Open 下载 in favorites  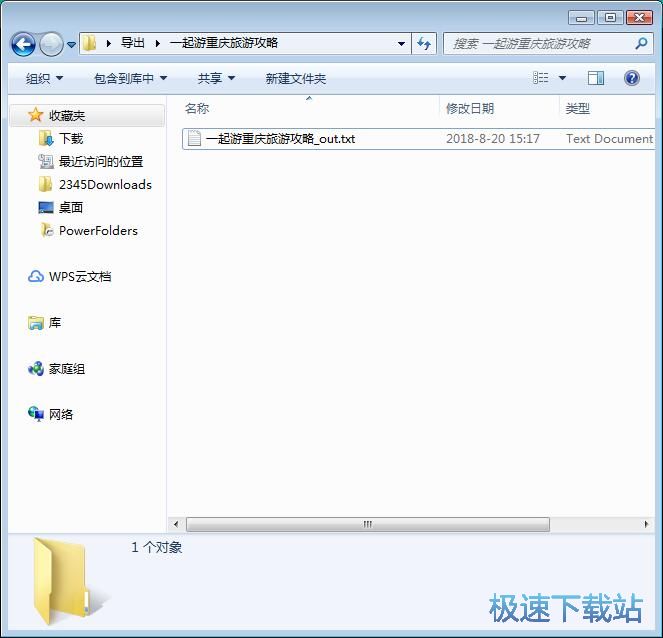pos(71,138)
